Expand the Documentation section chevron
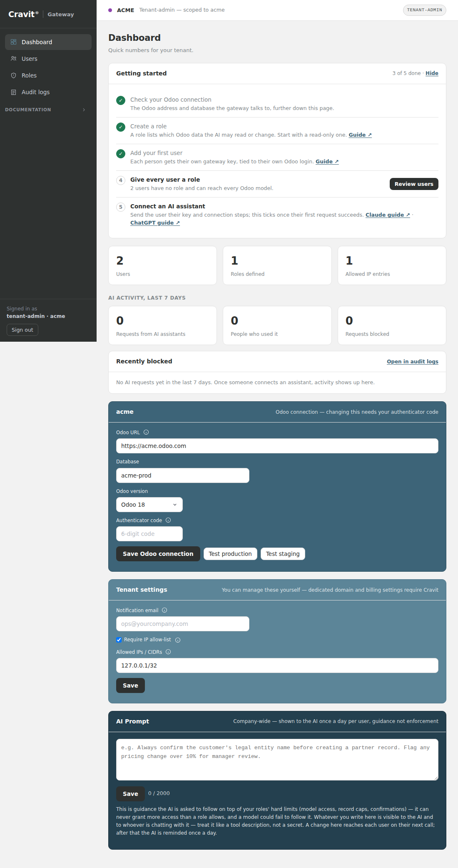The image size is (458, 868). (x=84, y=110)
